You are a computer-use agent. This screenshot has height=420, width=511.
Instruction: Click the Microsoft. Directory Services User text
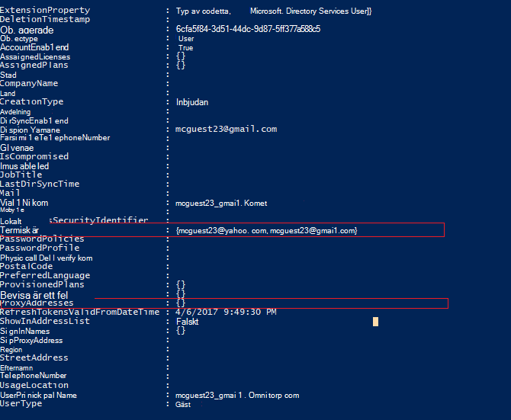point(311,11)
